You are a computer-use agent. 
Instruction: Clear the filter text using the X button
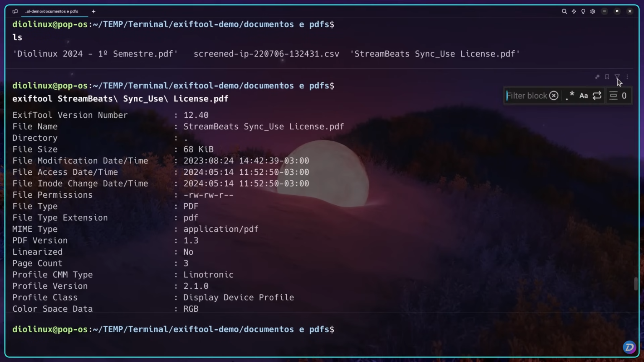coord(553,96)
